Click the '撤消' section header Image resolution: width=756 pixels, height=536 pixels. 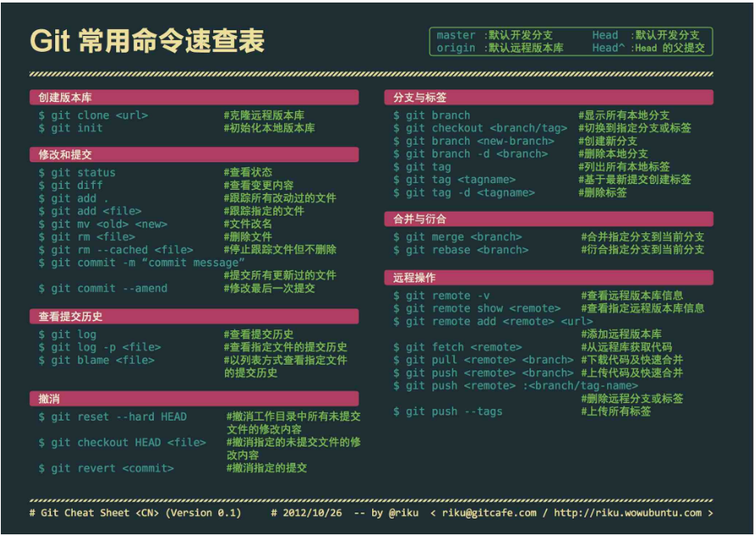click(x=194, y=399)
